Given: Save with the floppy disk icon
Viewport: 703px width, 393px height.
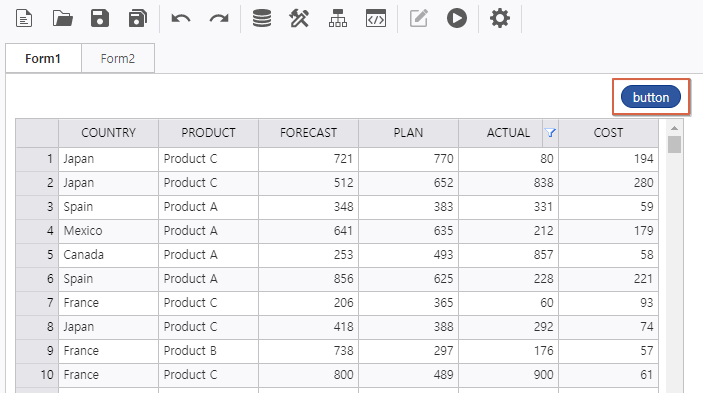Looking at the screenshot, I should pyautogui.click(x=100, y=18).
